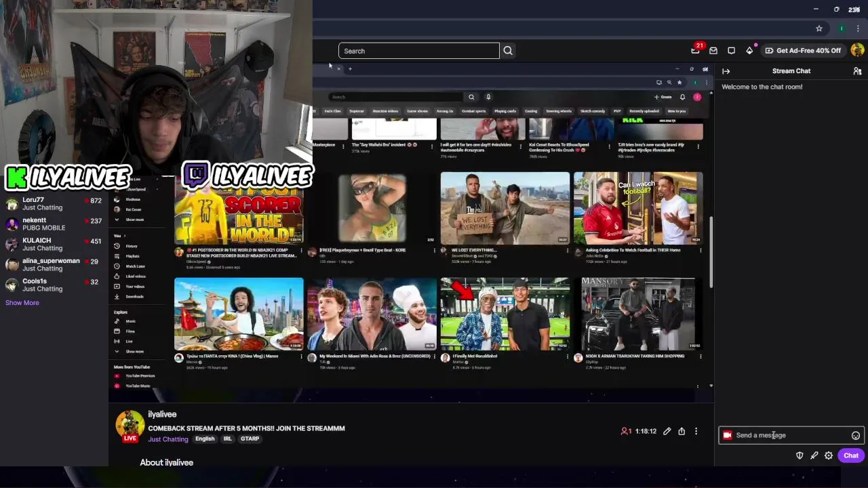Open the I Finally Met Ronaldinho video thumbnail

tap(505, 314)
